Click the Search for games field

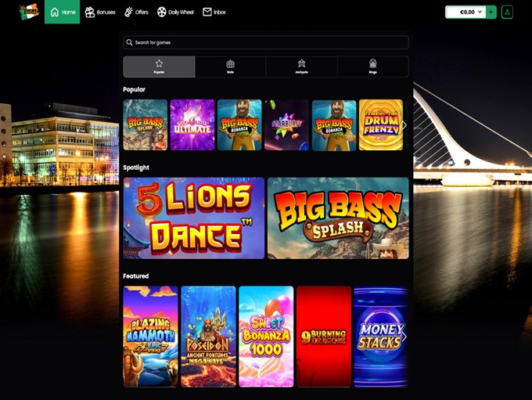266,42
